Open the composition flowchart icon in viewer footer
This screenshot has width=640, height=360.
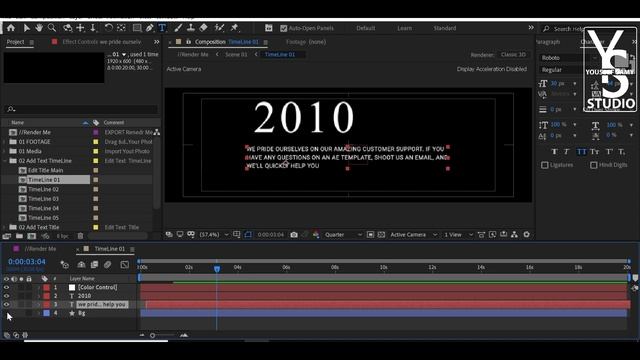tap(514, 235)
